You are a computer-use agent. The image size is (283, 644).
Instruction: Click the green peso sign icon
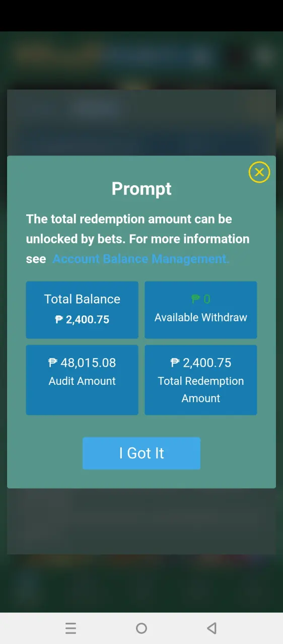(x=196, y=299)
